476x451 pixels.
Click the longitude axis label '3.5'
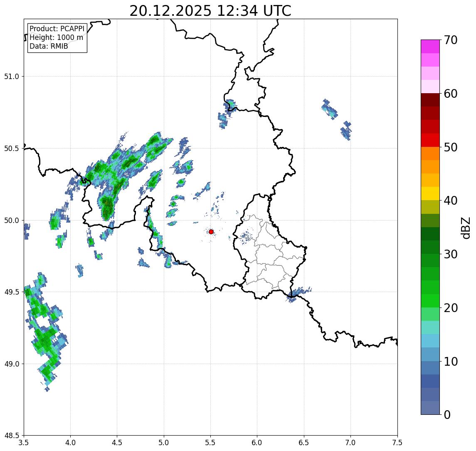coord(24,443)
